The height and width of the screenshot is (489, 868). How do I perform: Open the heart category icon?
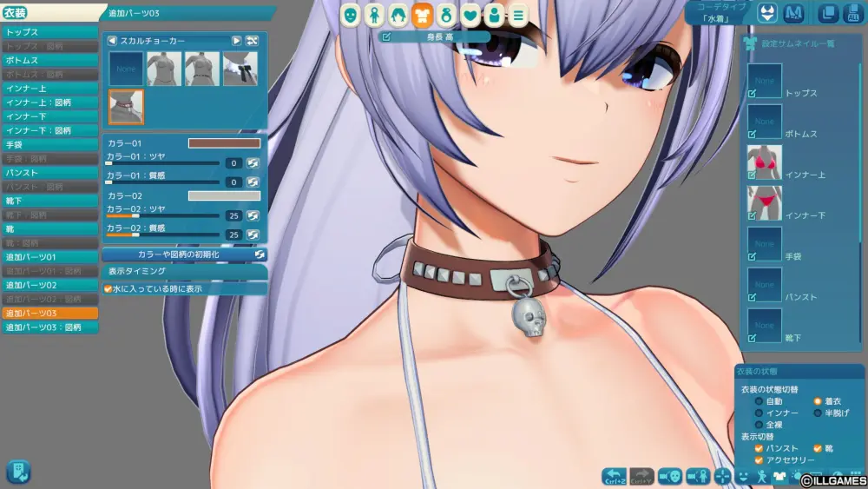click(470, 16)
